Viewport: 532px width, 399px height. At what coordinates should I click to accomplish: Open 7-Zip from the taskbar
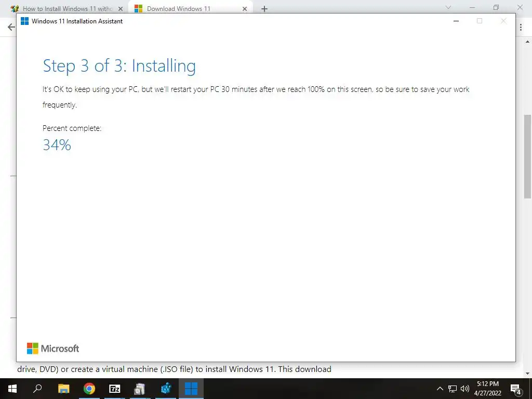[x=115, y=389]
